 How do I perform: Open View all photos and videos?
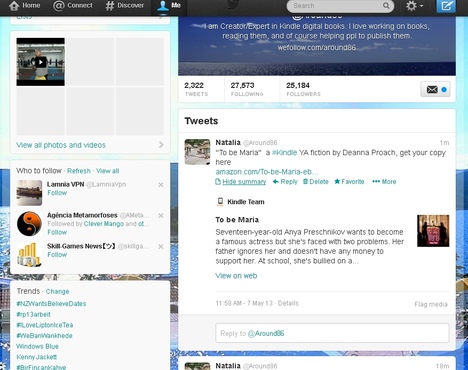click(x=61, y=145)
